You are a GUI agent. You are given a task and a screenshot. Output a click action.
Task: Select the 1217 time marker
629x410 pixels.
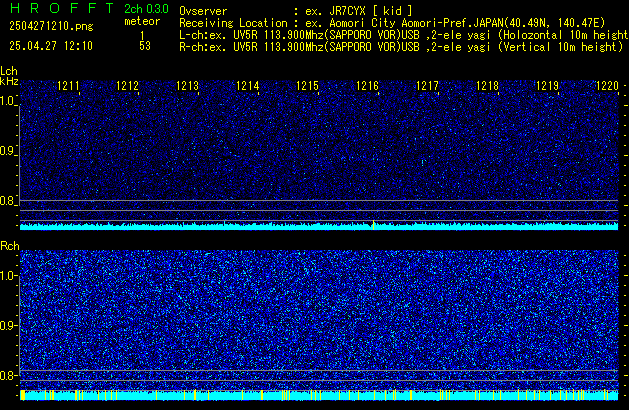(x=428, y=86)
